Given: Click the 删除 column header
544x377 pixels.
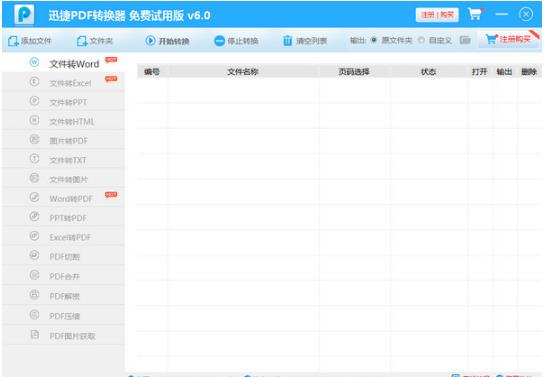Looking at the screenshot, I should point(529,71).
